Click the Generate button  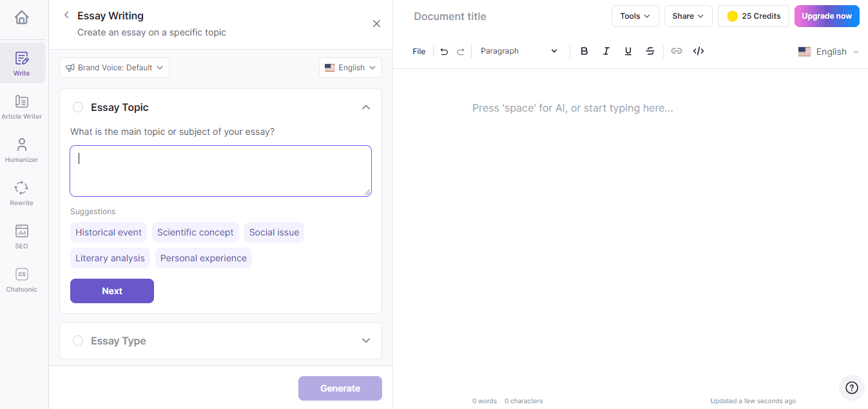pyautogui.click(x=340, y=388)
